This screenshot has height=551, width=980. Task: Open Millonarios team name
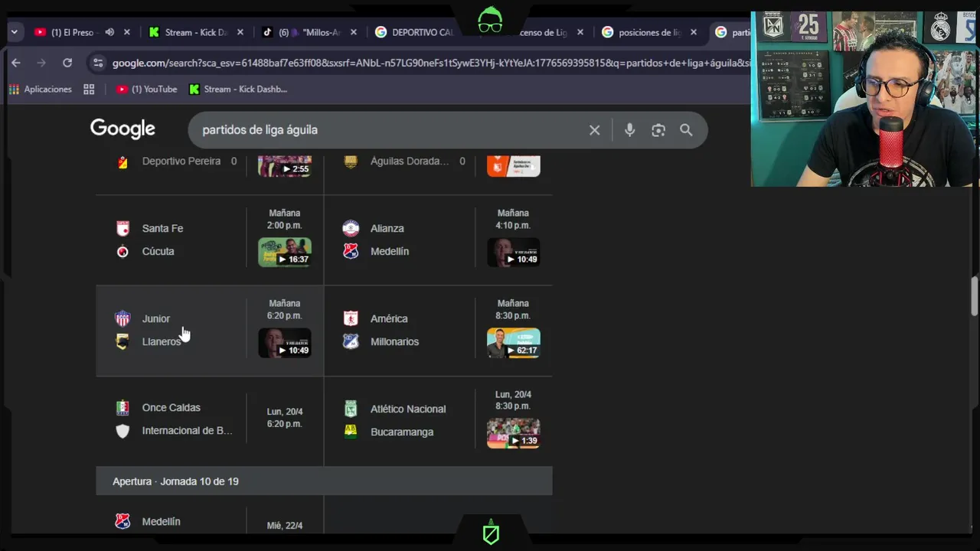click(394, 341)
